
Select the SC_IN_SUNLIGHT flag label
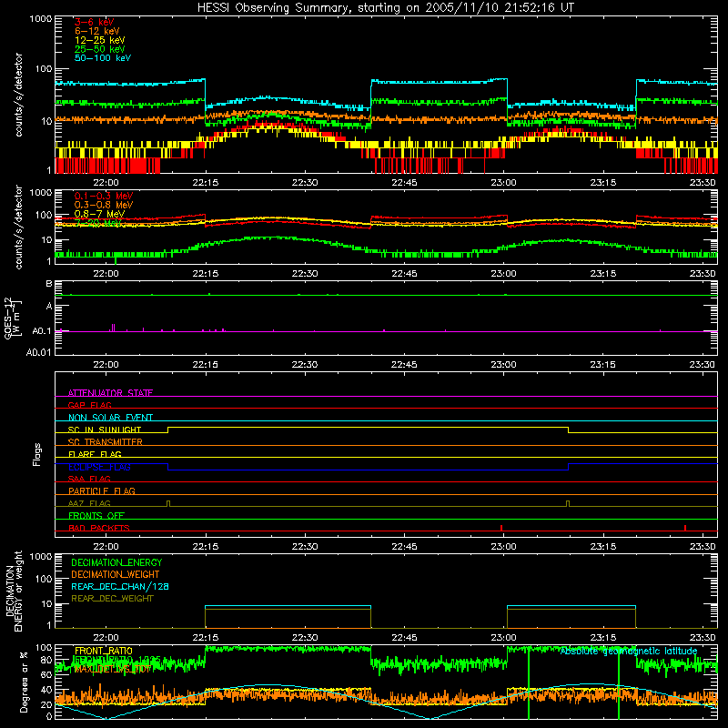105,430
